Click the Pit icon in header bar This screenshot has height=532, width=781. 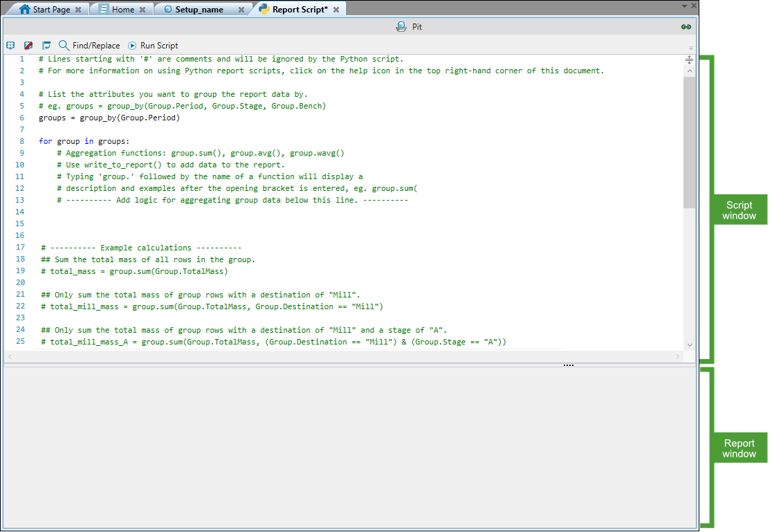point(401,27)
